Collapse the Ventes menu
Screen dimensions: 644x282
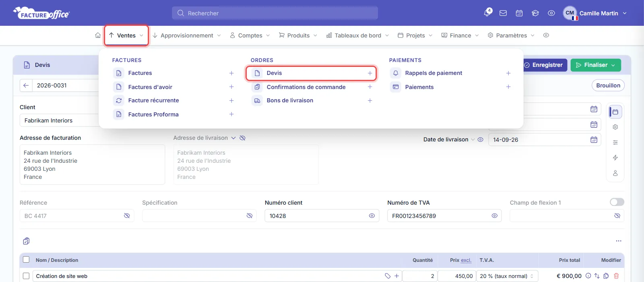[126, 35]
